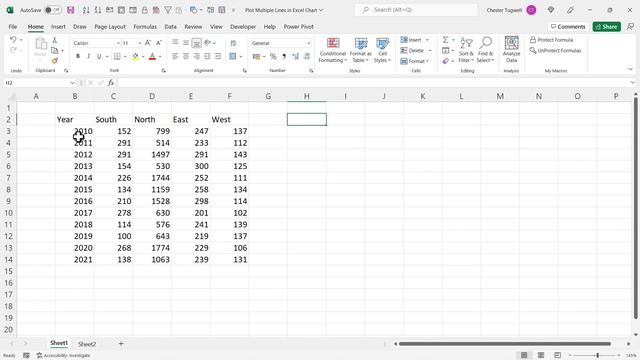Click the Comments button
640x360 pixels.
[x=568, y=27]
